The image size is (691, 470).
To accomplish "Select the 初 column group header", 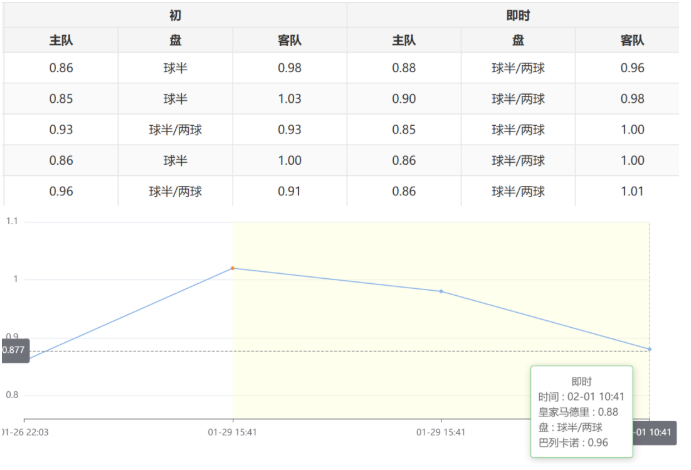I will pos(175,15).
